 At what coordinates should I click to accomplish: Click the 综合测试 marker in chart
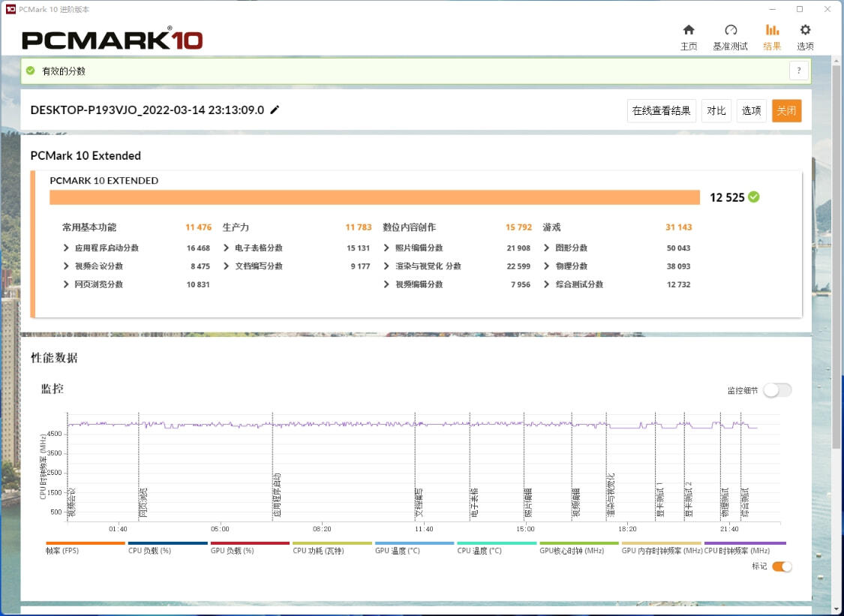click(x=746, y=503)
